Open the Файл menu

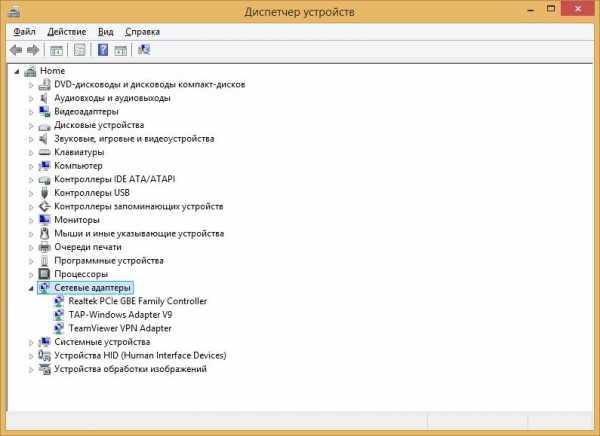point(24,32)
